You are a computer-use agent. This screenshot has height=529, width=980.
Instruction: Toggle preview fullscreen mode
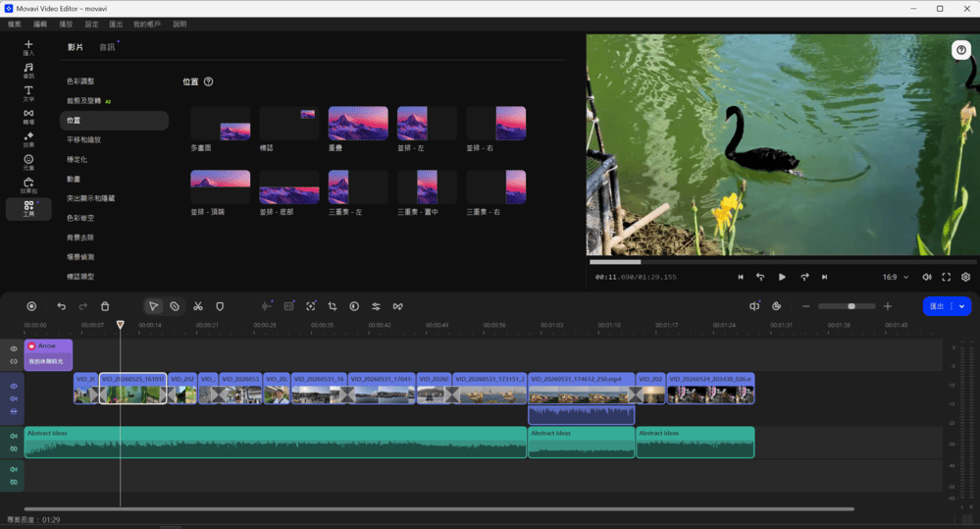[x=947, y=277]
